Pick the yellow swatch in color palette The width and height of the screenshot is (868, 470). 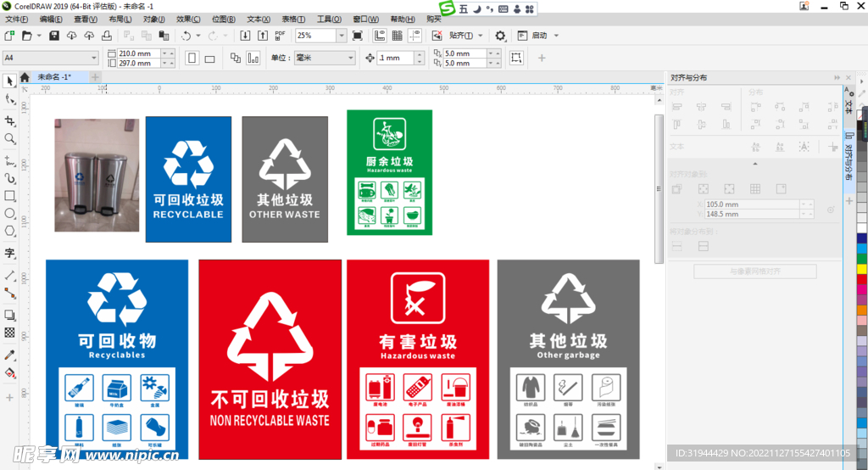point(862,269)
